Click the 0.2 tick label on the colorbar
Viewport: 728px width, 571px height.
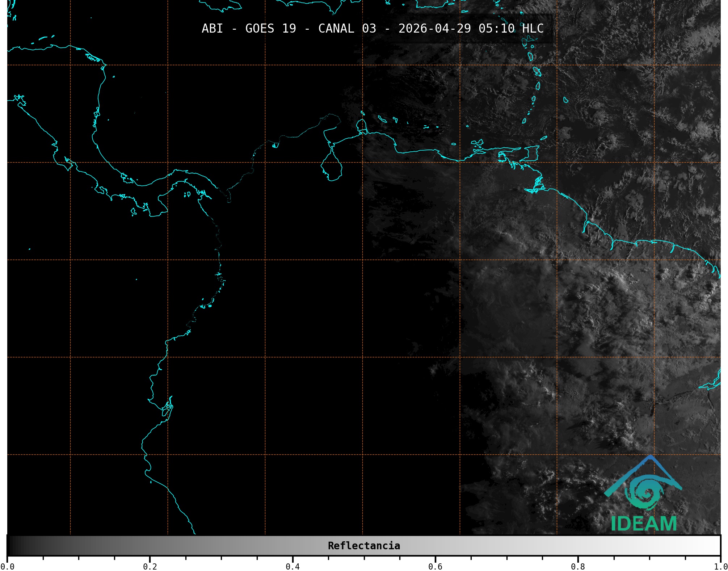click(x=150, y=566)
